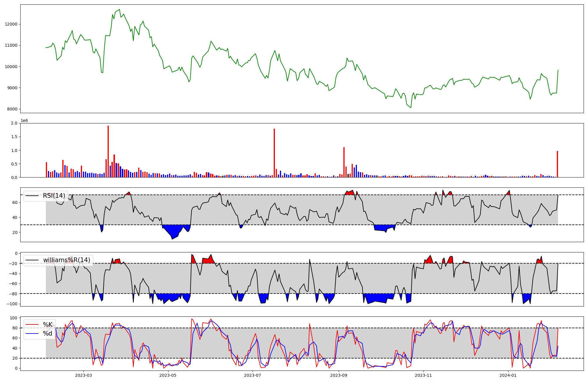The height and width of the screenshot is (382, 588).
Task: Click the williams%R(14) legend label
Action: point(66,260)
